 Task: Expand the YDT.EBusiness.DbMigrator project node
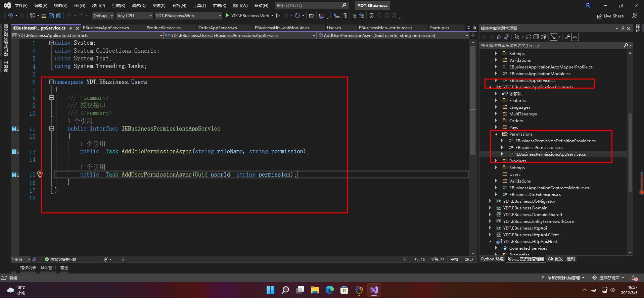[x=490, y=201]
